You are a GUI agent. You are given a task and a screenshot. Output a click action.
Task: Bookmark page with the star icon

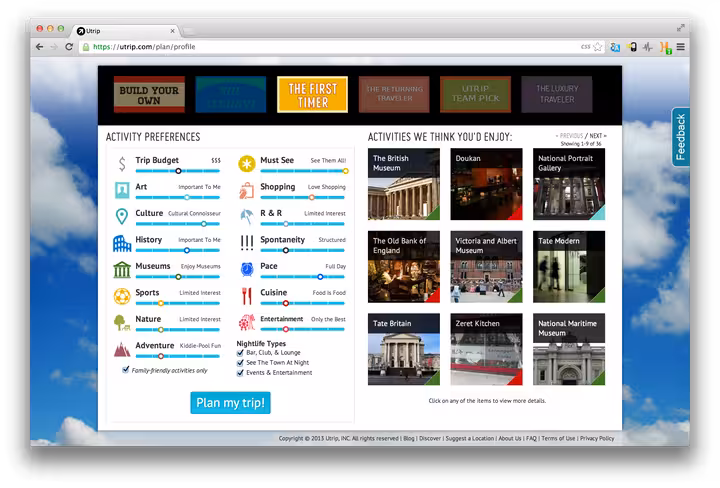(597, 47)
